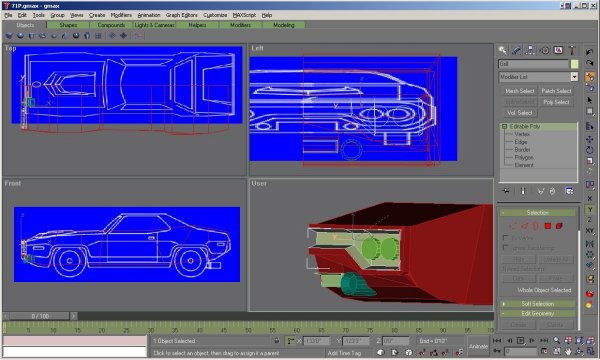Open the Utilities hammer panel

point(572,50)
